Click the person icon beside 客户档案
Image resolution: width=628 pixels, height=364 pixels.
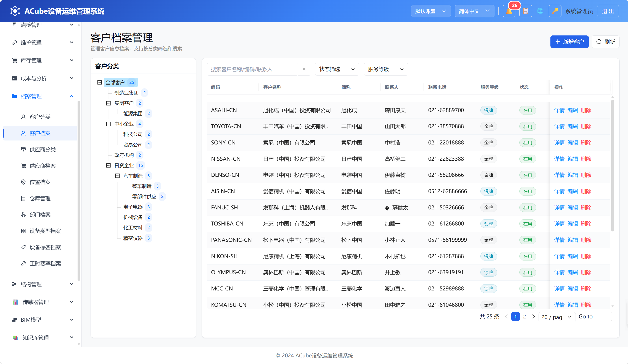click(x=23, y=133)
